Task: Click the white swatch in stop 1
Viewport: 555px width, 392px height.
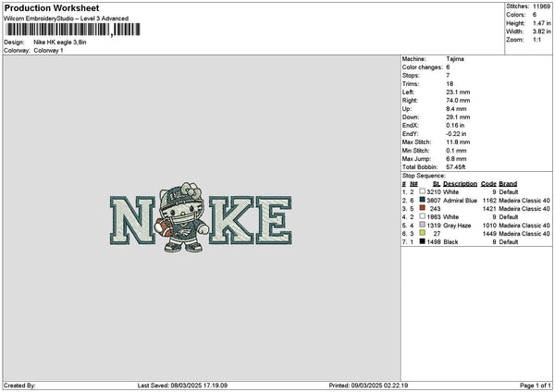Action: (423, 191)
